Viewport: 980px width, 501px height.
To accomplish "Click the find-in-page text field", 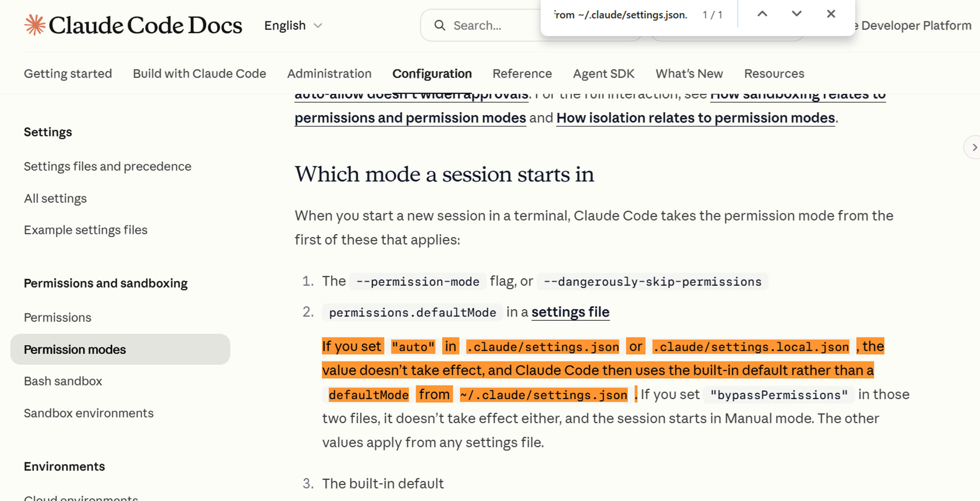I will click(x=620, y=15).
